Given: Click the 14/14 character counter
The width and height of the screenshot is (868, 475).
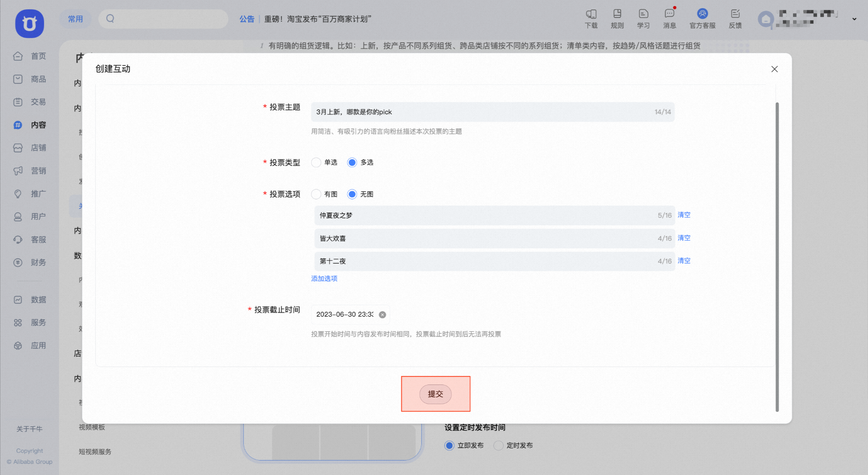Looking at the screenshot, I should [663, 112].
